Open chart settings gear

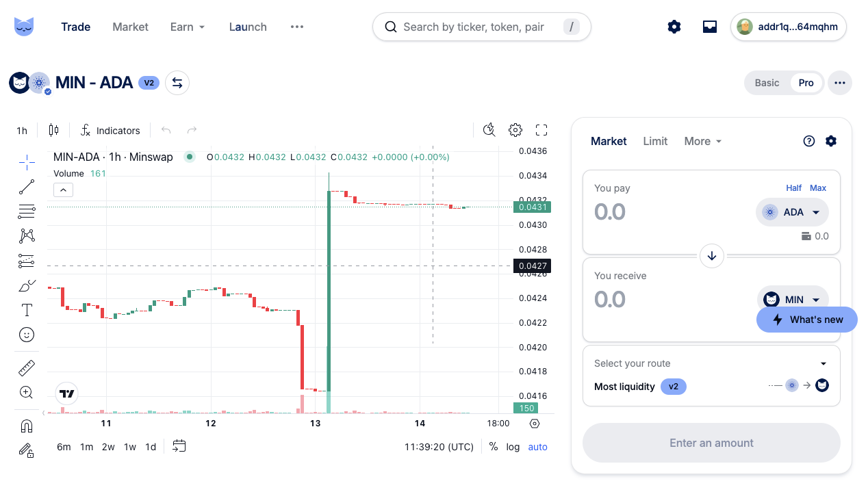click(515, 130)
